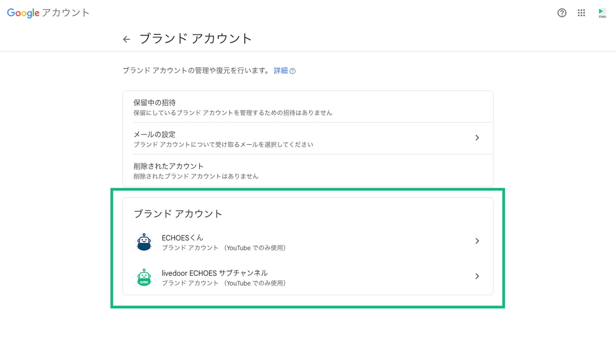Click the green livedoor ECHOES robot avatar
The width and height of the screenshot is (616, 364).
tap(144, 277)
